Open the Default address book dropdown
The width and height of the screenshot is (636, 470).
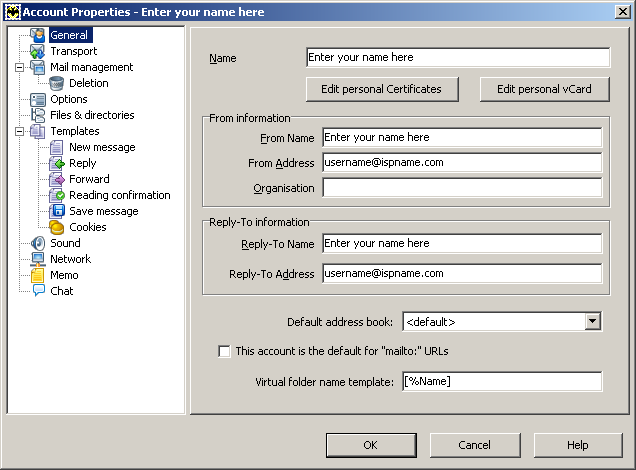click(x=592, y=321)
